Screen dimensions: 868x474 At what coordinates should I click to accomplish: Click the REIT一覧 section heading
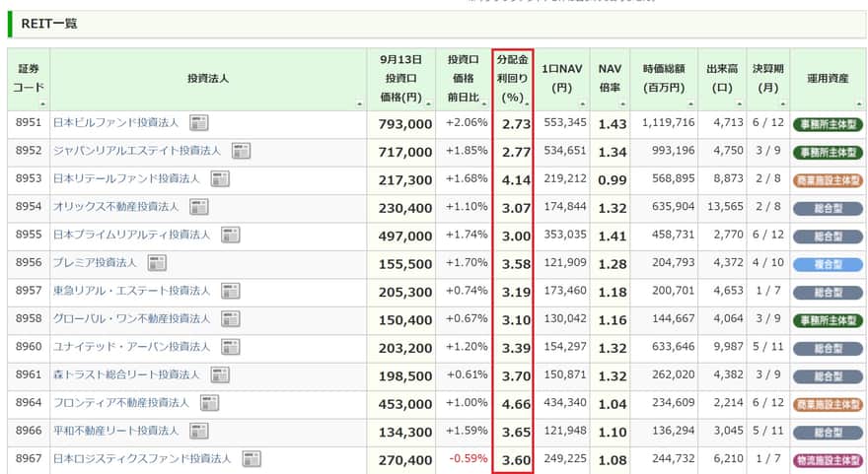pos(48,24)
